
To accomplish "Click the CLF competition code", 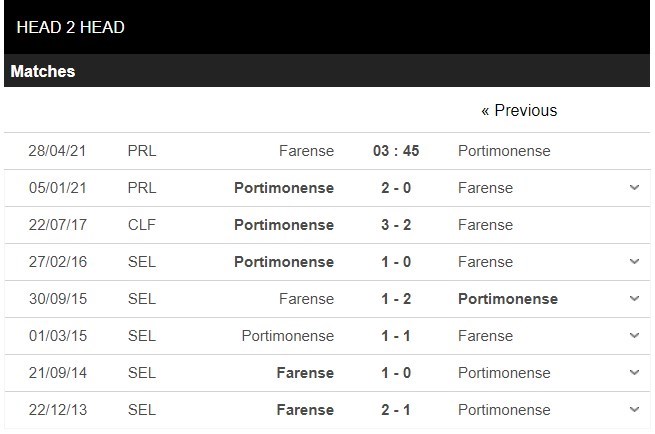I will point(142,225).
